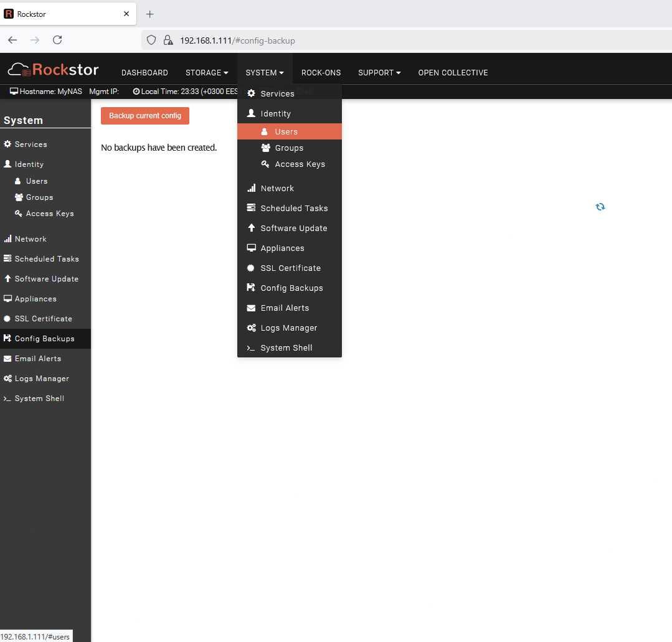Viewport: 672px width, 642px height.
Task: Click the key icon in dropdown Access Keys entry
Action: (x=265, y=164)
